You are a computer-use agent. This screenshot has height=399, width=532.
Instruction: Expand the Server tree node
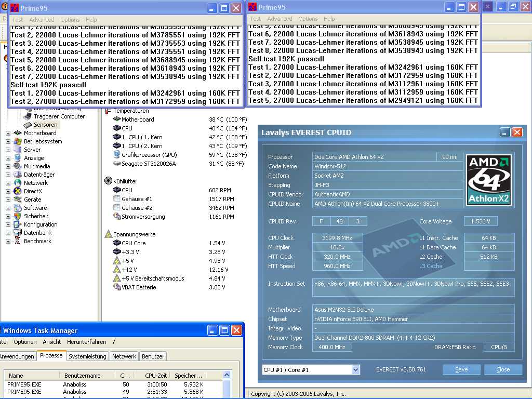[8, 150]
